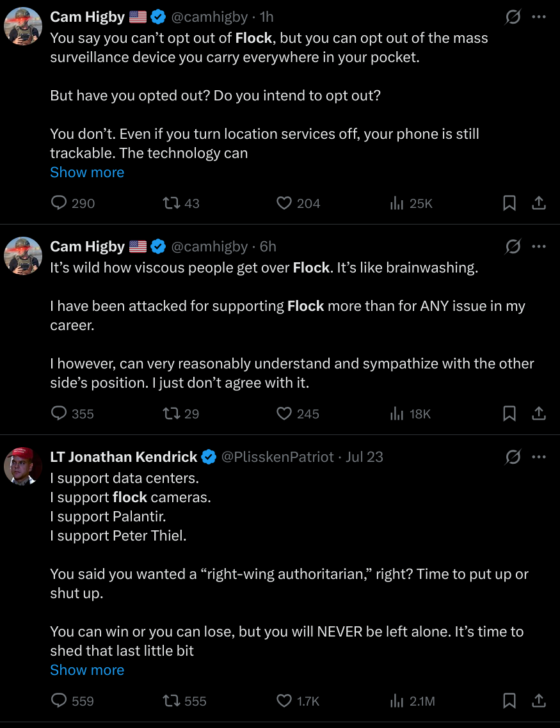This screenshot has width=560, height=728.
Task: Open @PlisskenPatriot profile handle
Action: tap(277, 457)
